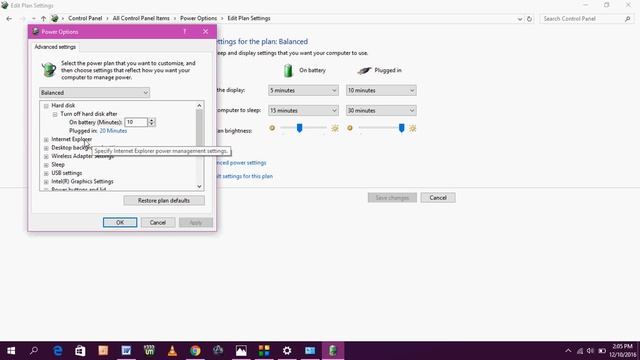Open the Store app in taskbar
The height and width of the screenshot is (360, 640).
click(80, 351)
